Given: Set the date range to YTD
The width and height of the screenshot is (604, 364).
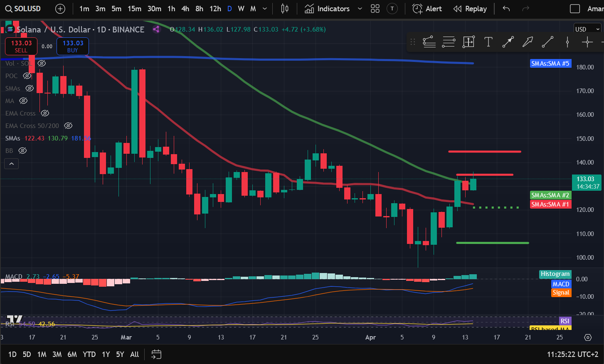Looking at the screenshot, I should point(89,354).
